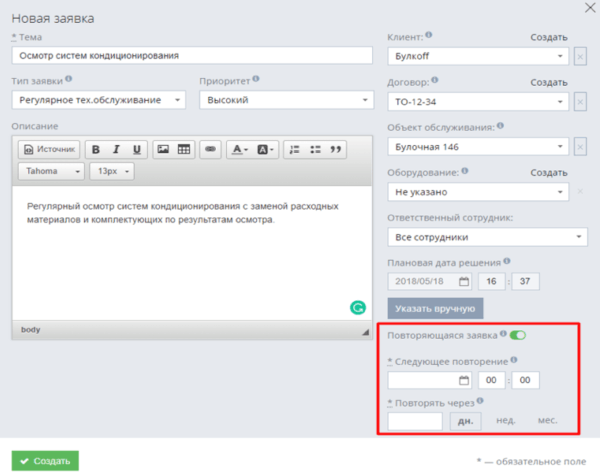Close the Новая заявка dialog
Viewport: 600px width, 476px height.
(590, 8)
